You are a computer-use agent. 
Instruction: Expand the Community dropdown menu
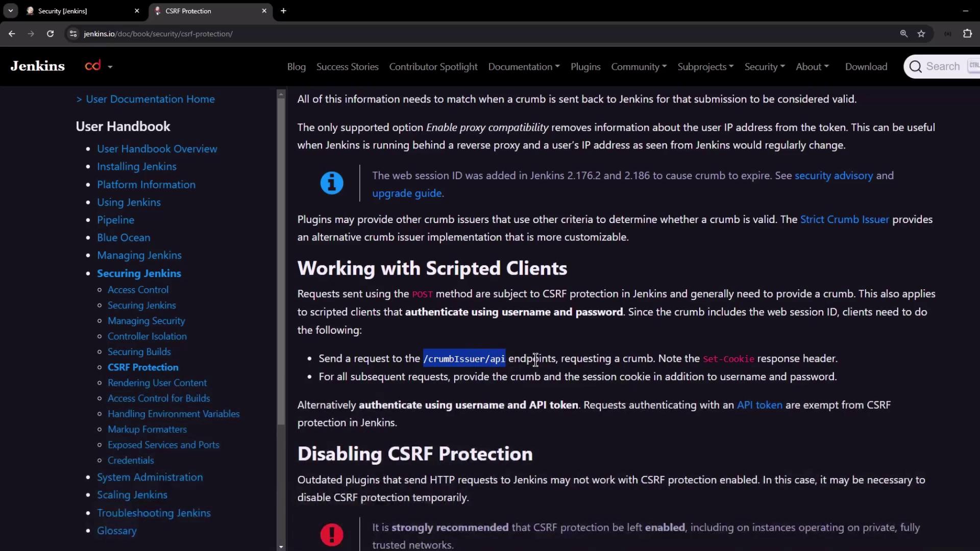click(x=639, y=67)
